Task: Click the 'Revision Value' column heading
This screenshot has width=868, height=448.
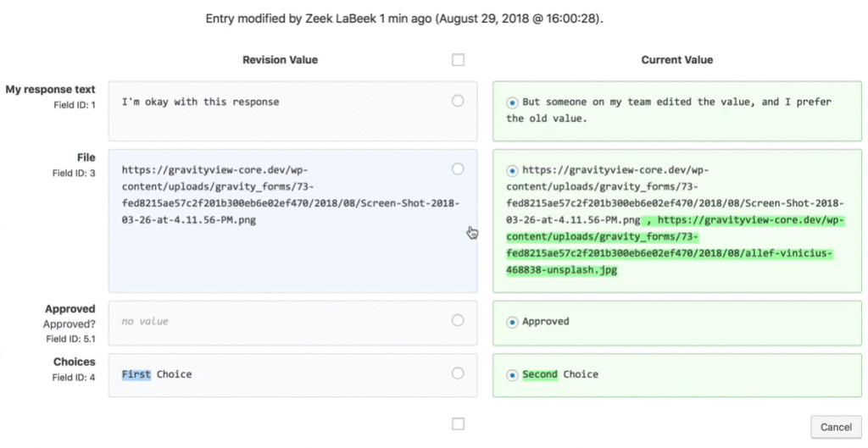Action: pyautogui.click(x=280, y=60)
